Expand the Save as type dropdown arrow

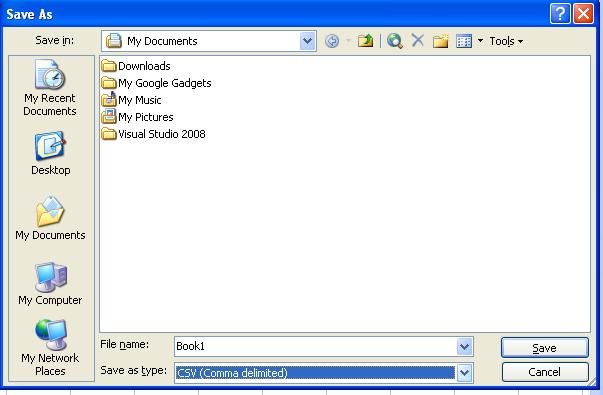pos(465,373)
